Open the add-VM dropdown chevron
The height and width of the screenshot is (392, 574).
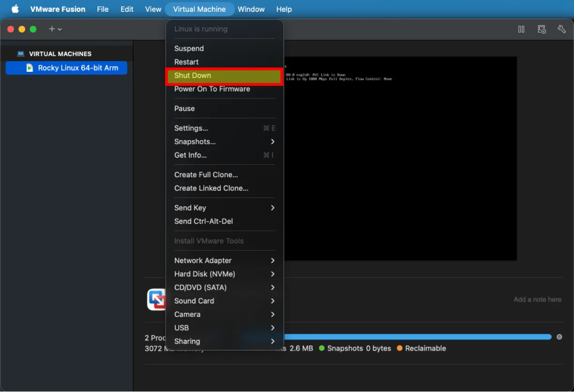coord(60,30)
